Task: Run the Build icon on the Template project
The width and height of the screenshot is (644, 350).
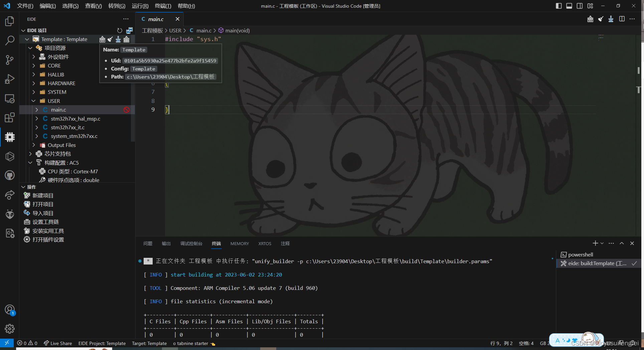Action: (x=102, y=39)
